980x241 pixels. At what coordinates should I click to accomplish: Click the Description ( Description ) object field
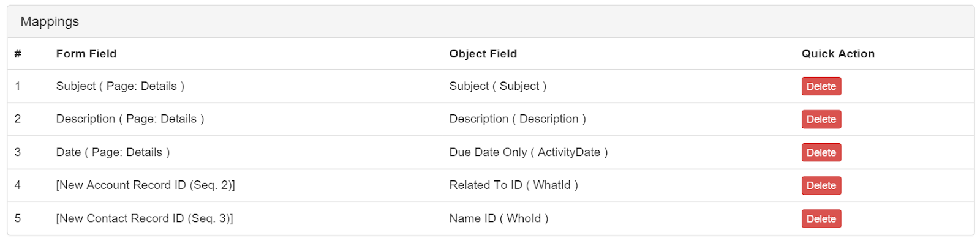(x=518, y=119)
